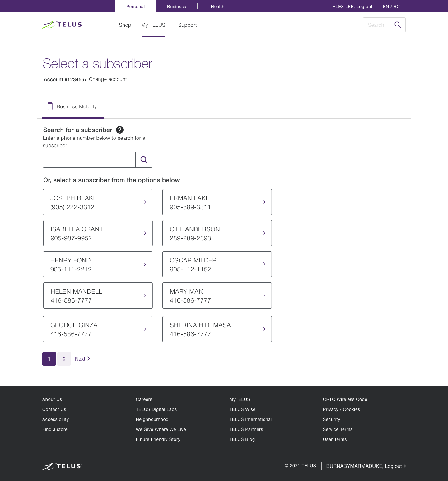Screen dimensions: 448x481
Task: Click the TELUS logo in the header
Action: [x=62, y=25]
